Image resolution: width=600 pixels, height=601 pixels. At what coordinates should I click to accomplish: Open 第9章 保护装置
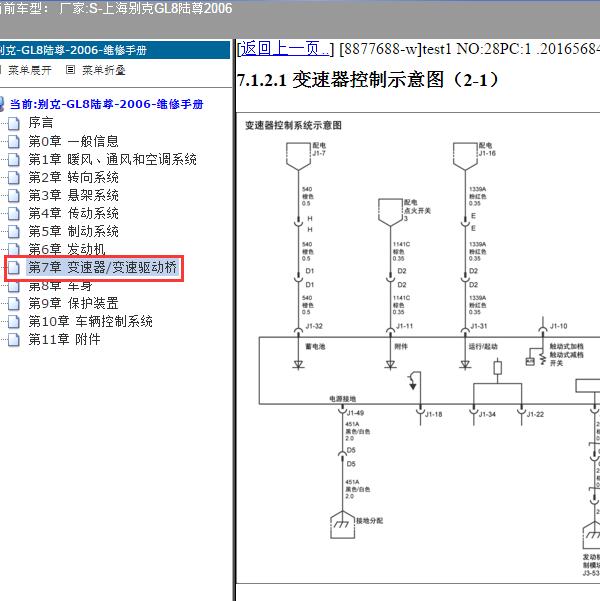pos(74,303)
